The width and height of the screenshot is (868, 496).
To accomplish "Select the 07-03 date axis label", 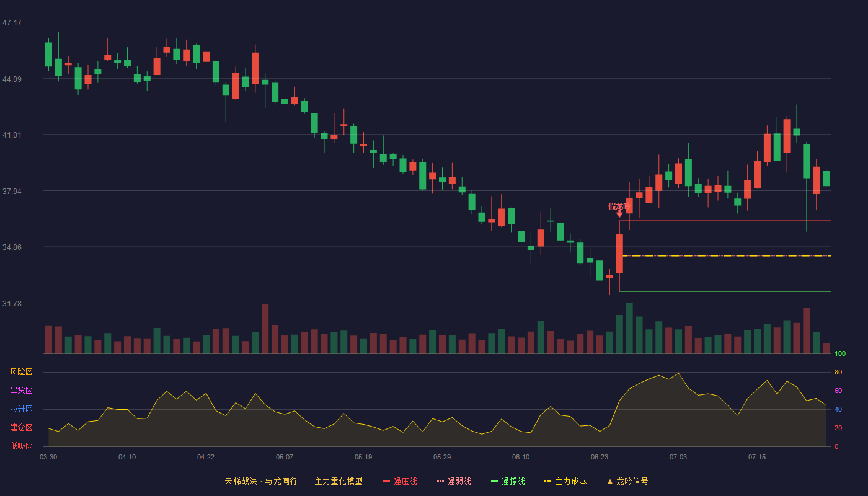I will tap(678, 457).
